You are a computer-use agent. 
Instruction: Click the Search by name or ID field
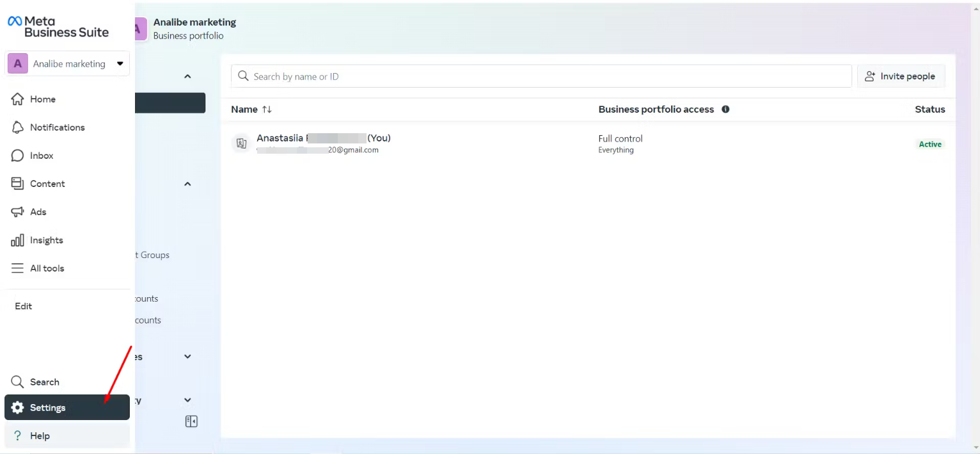tap(541, 76)
